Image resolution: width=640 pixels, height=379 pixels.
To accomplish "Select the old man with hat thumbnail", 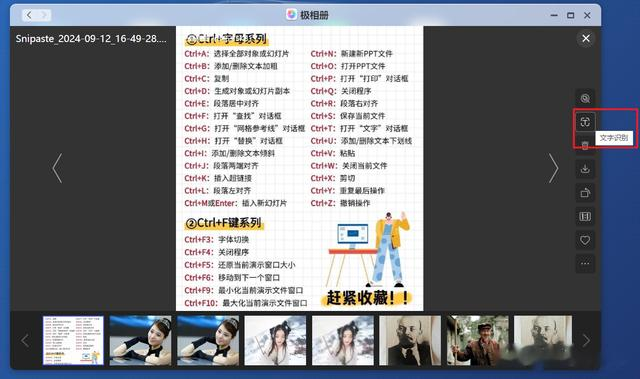I will click(x=478, y=340).
